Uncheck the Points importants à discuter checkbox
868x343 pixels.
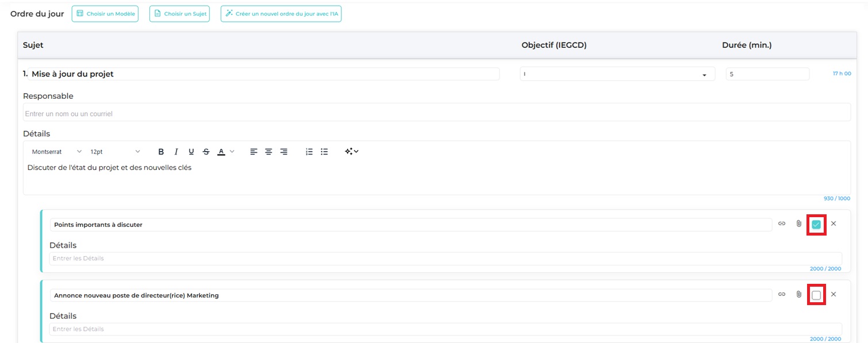click(816, 224)
